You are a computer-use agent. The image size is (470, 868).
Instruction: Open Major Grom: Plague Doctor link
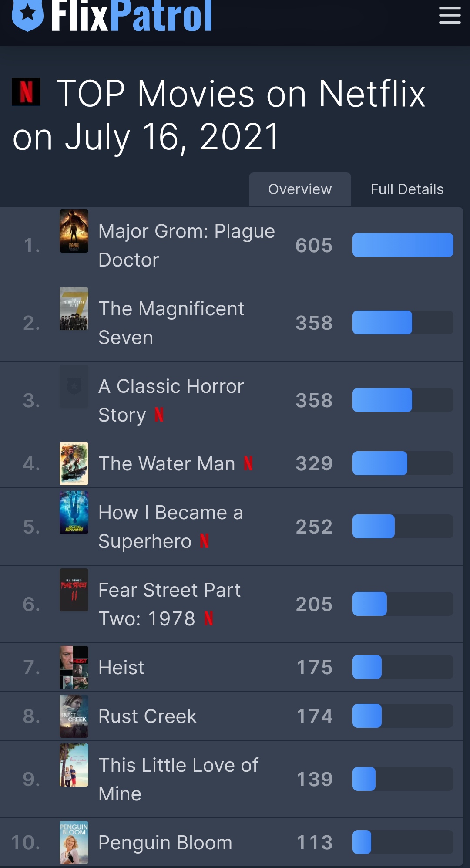click(186, 245)
